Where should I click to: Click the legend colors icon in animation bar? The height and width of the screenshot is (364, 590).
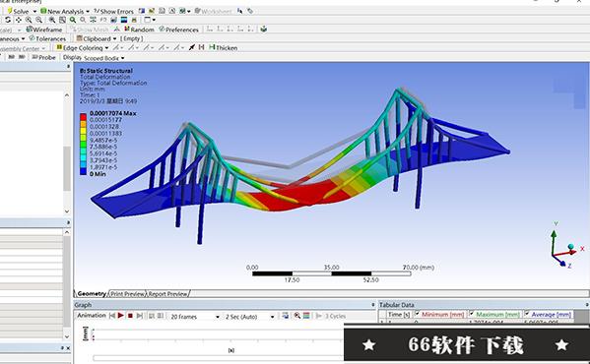pos(306,316)
